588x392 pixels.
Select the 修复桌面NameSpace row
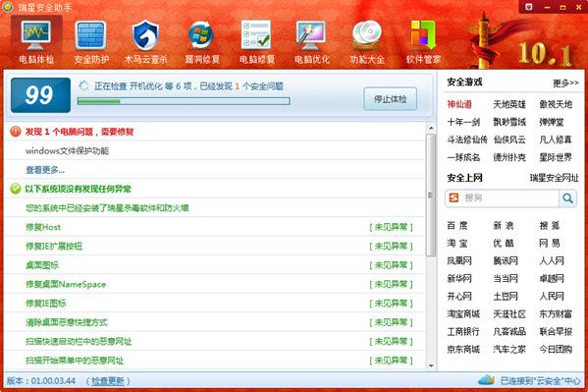tap(215, 284)
